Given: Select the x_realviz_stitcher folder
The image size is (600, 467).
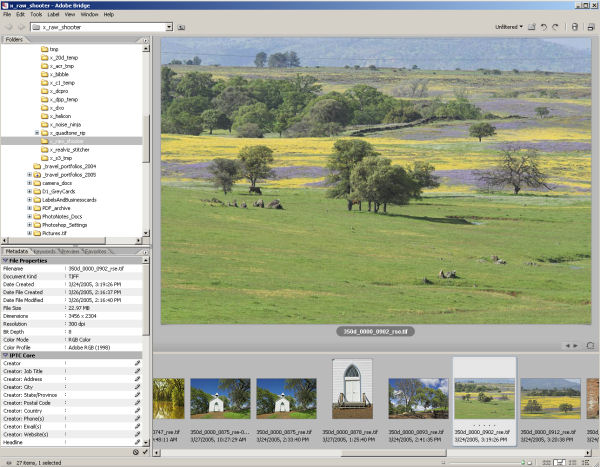Looking at the screenshot, I should click(69, 150).
